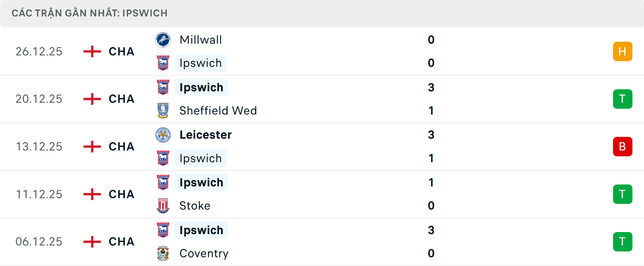The image size is (644, 266).
Task: Open the Leicester club crest
Action: click(163, 135)
